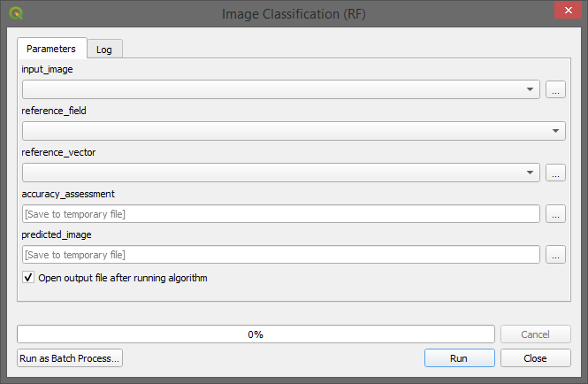Browse for input_image file with ellipsis button

point(555,89)
